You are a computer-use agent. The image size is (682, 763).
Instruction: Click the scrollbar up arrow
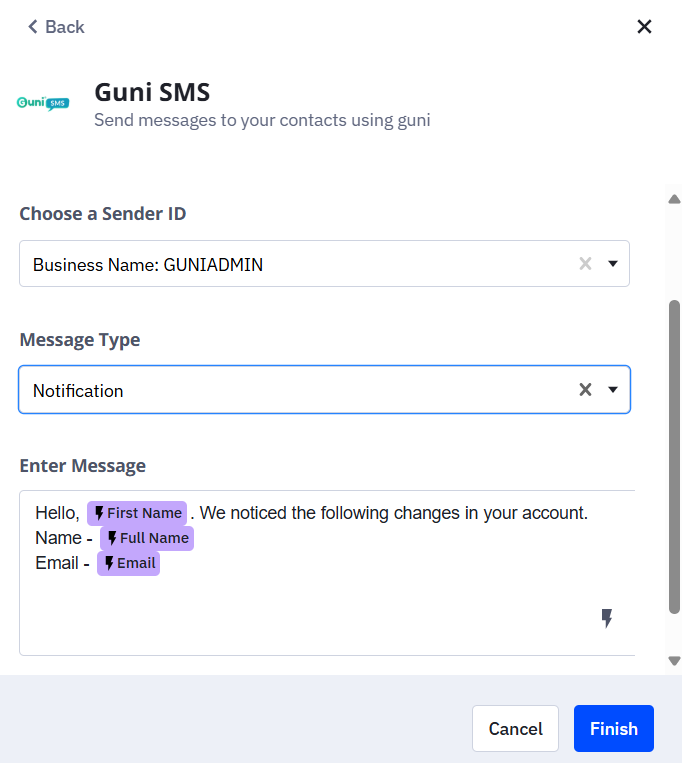click(x=674, y=199)
